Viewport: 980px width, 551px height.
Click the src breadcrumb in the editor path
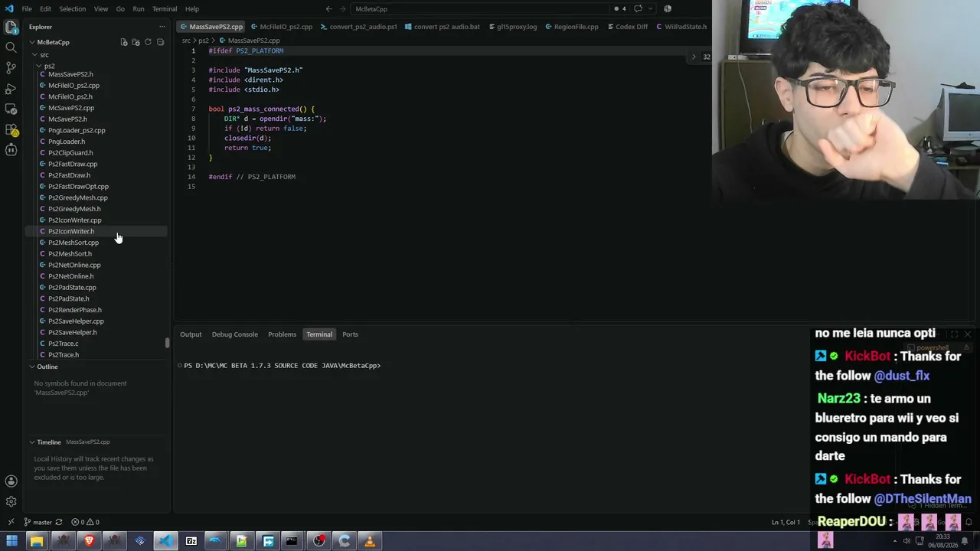point(186,41)
